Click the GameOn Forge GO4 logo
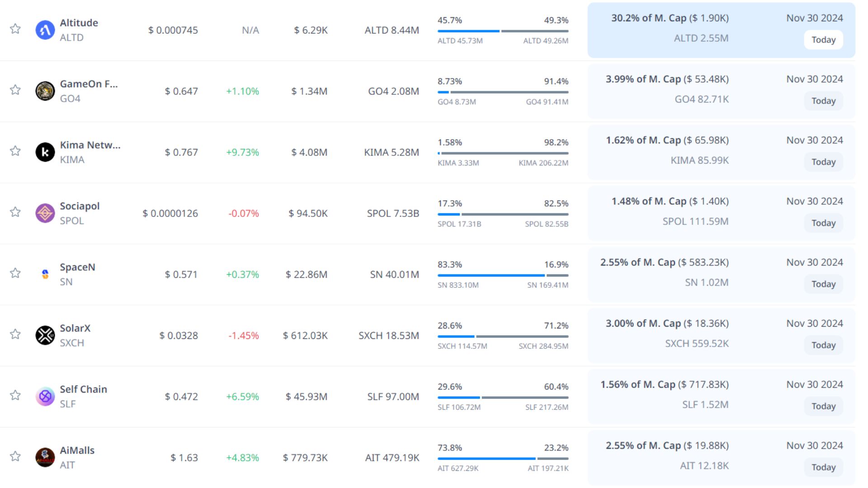Screen dimensions: 868x488 [x=45, y=91]
